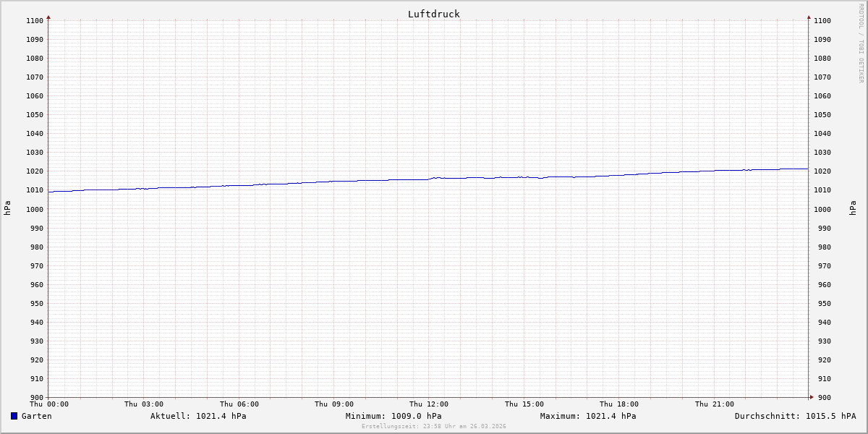Viewport: 868px width, 434px height.
Task: Click the RRDTOOL / TOBI OETIKER watermark
Action: (x=861, y=43)
